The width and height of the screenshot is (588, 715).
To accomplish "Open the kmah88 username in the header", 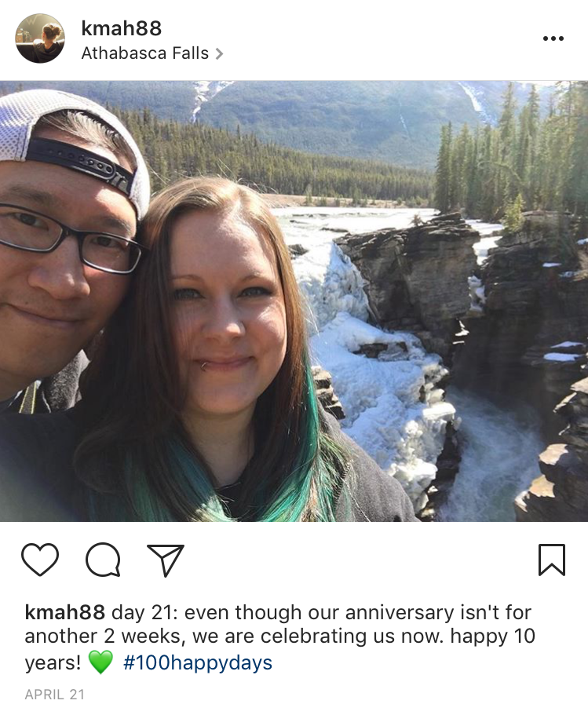I will (x=122, y=28).
